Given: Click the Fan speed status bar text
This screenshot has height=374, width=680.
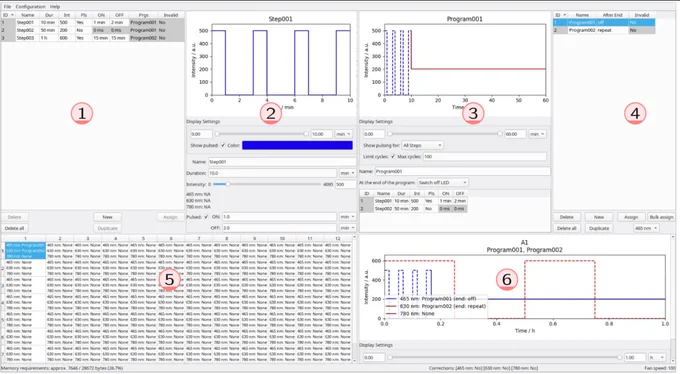Looking at the screenshot, I should click(660, 368).
